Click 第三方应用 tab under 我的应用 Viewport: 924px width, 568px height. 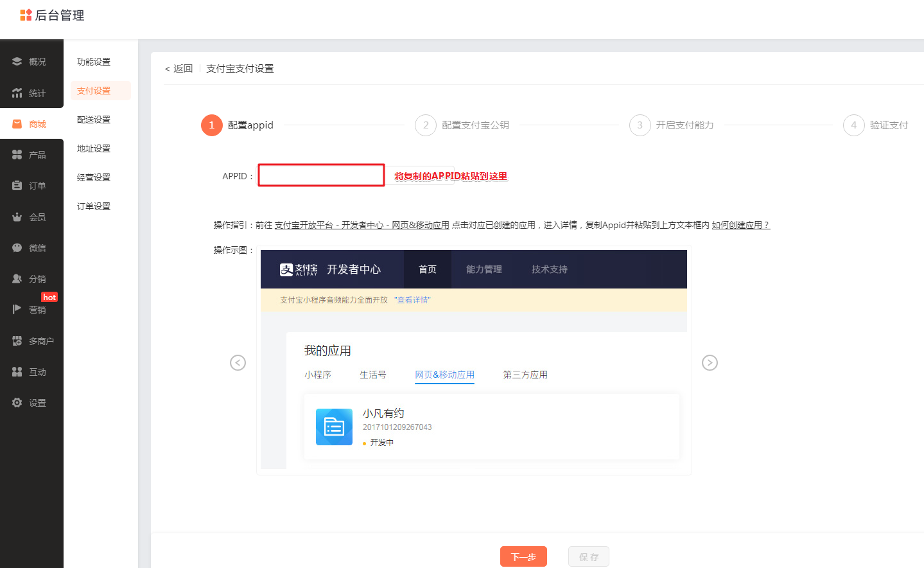coord(525,375)
